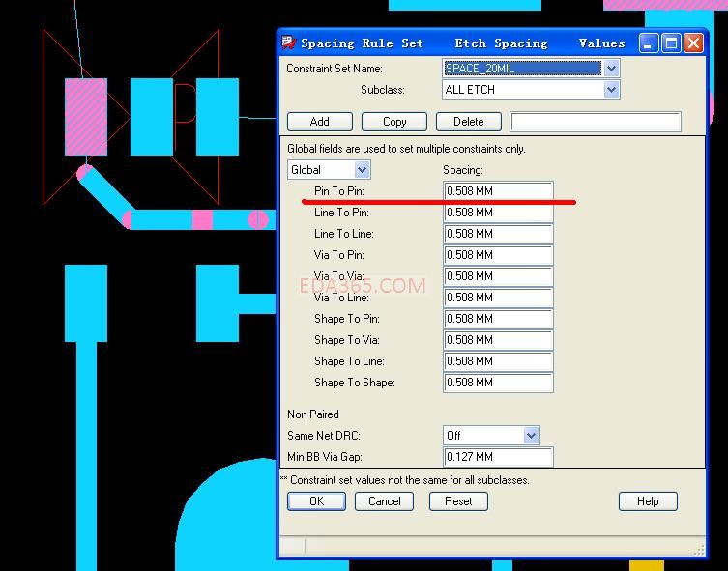
Task: Click the empty name field next to Delete
Action: pyautogui.click(x=596, y=122)
